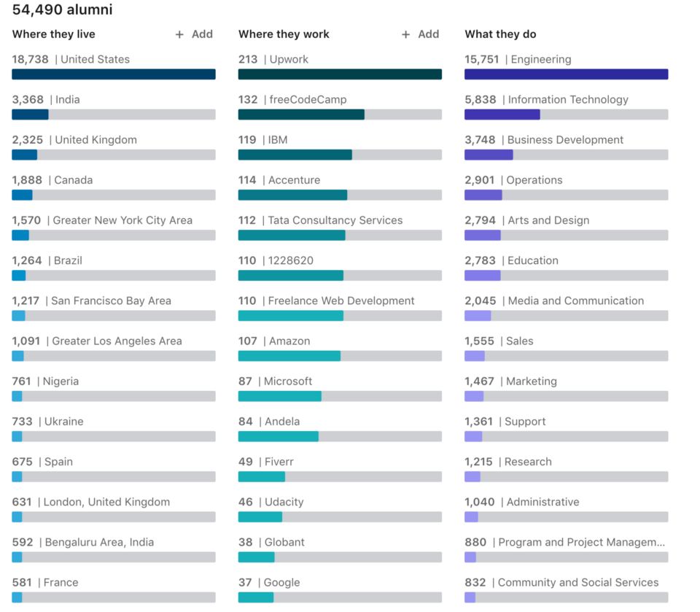Choose Community and Social Services
This screenshot has height=612, width=700.
click(566, 597)
